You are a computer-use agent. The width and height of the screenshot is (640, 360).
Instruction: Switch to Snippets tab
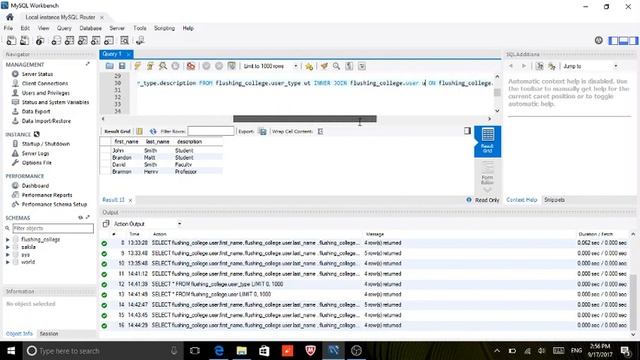554,200
